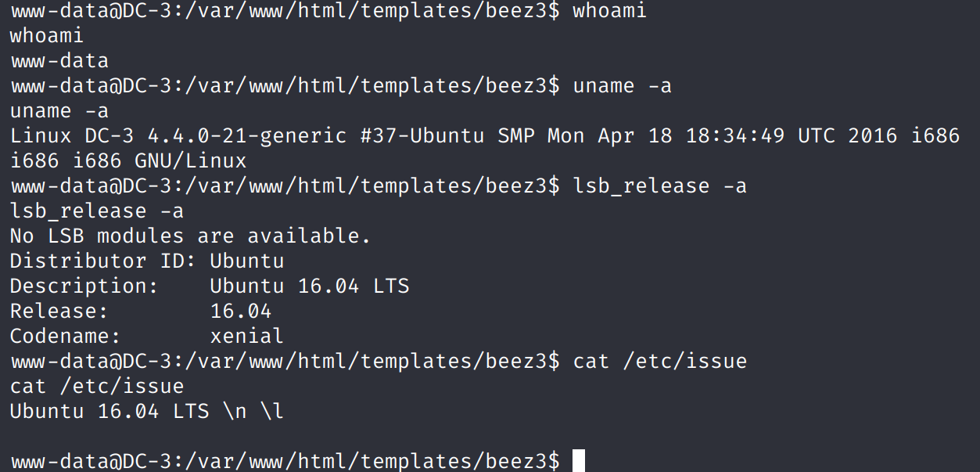Image resolution: width=980 pixels, height=472 pixels.
Task: Click the 'cat /etc/issue' command after the prompt
Action: (x=659, y=361)
